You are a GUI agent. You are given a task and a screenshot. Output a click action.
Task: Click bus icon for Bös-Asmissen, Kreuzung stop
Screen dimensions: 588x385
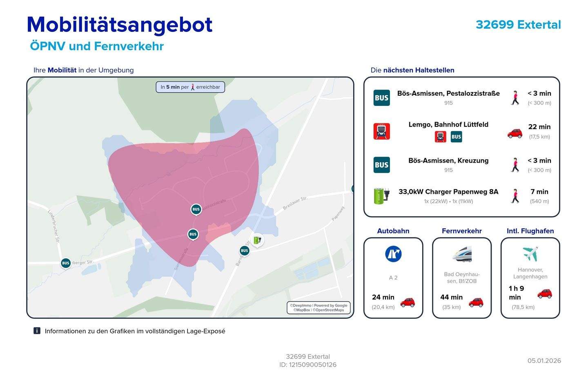click(x=381, y=165)
